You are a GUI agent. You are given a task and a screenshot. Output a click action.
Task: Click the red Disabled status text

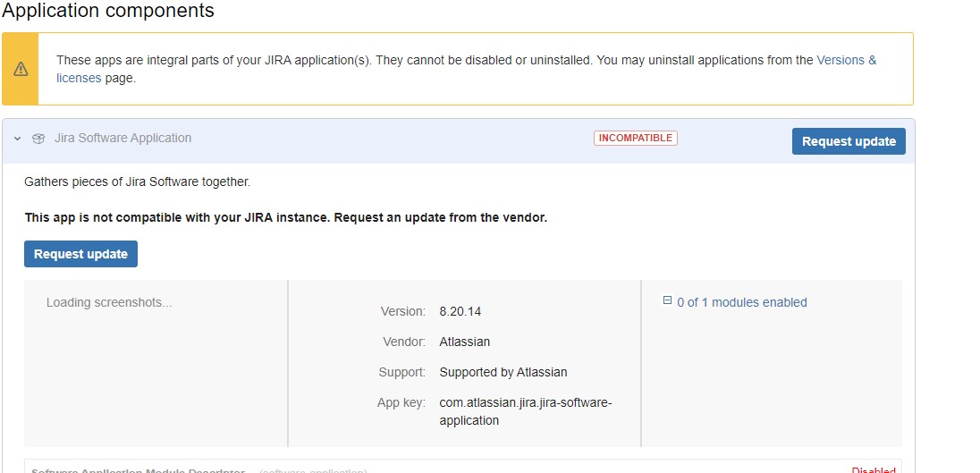pyautogui.click(x=874, y=470)
